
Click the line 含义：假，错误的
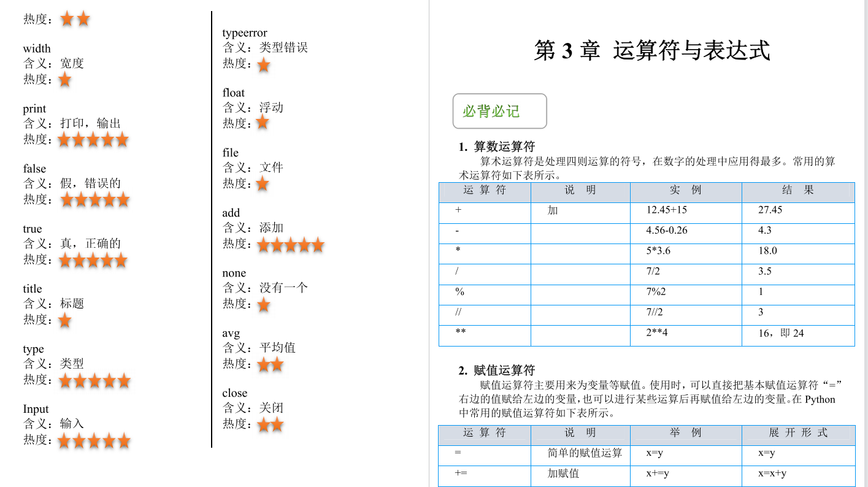point(72,183)
